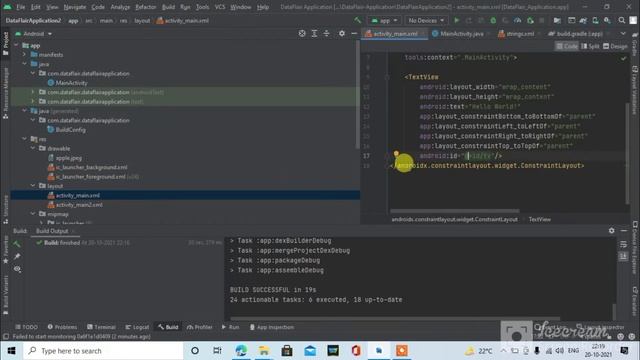Click the volume icon in system tray

[559, 351]
